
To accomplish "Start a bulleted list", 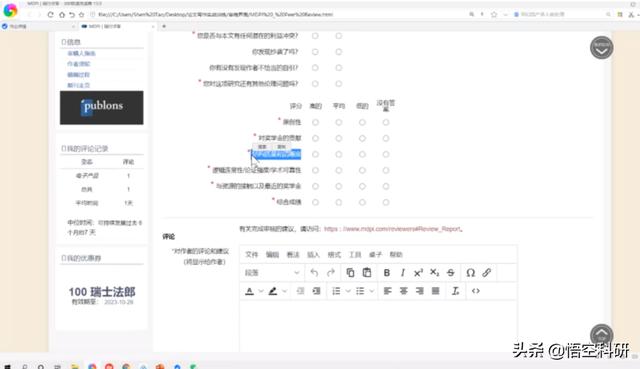I will point(360,291).
